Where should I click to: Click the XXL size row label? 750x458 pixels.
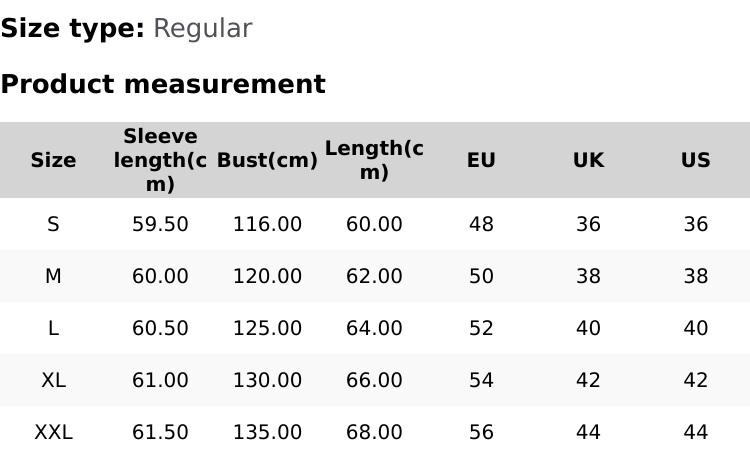[x=53, y=432]
